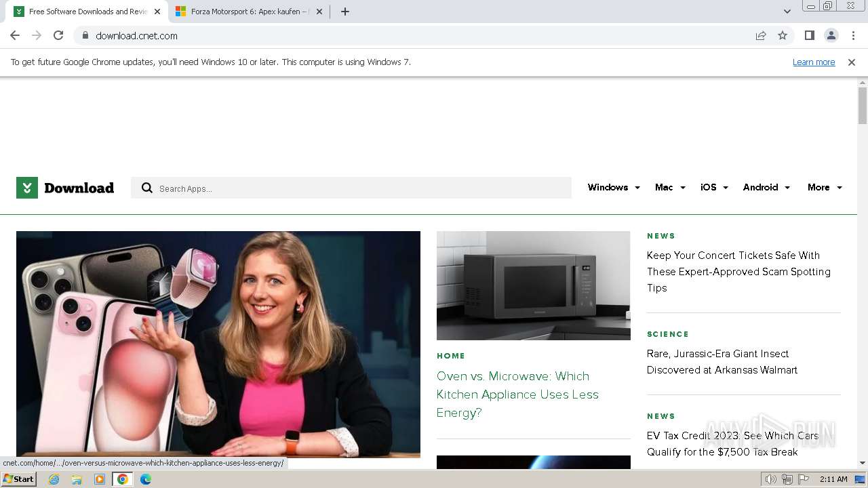
Task: Expand the Mac dropdown menu
Action: (670, 187)
